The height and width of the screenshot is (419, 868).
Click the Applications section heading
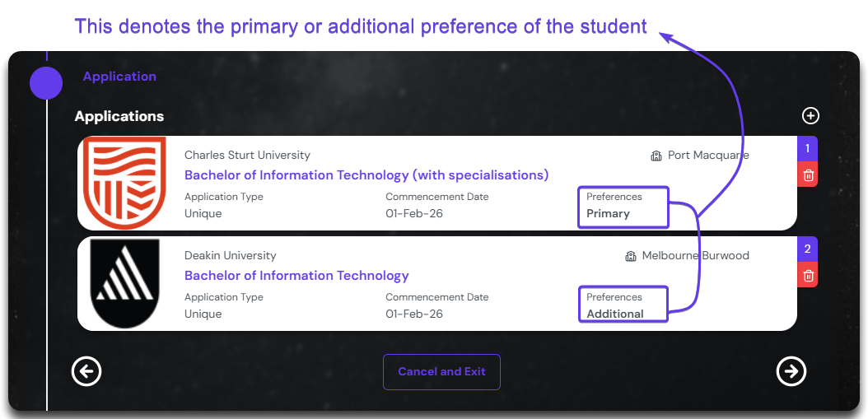(x=119, y=116)
